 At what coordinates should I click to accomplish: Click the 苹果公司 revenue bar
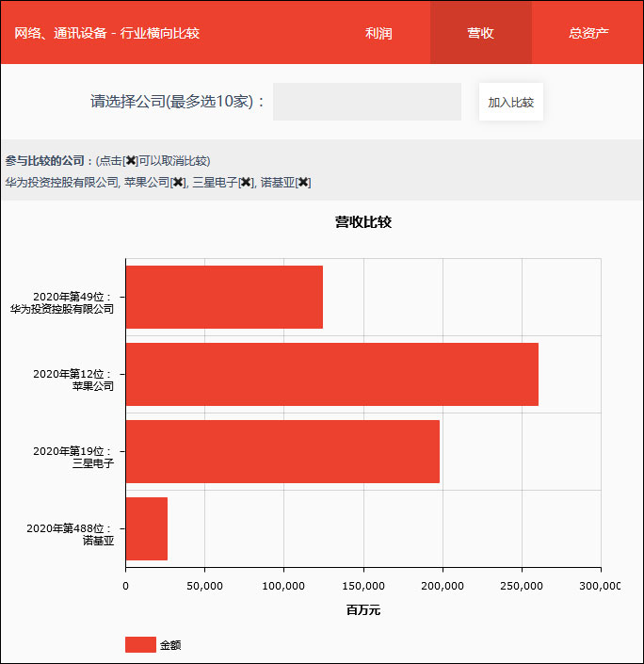click(332, 374)
